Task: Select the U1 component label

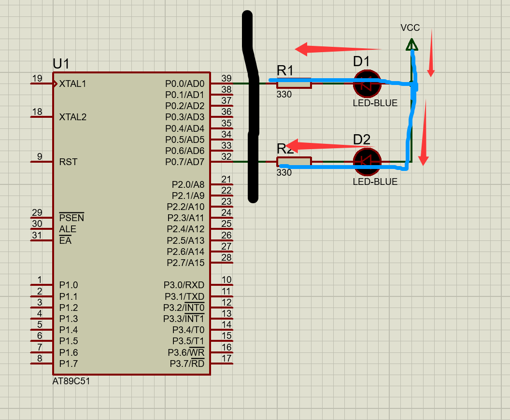Action: click(x=61, y=64)
